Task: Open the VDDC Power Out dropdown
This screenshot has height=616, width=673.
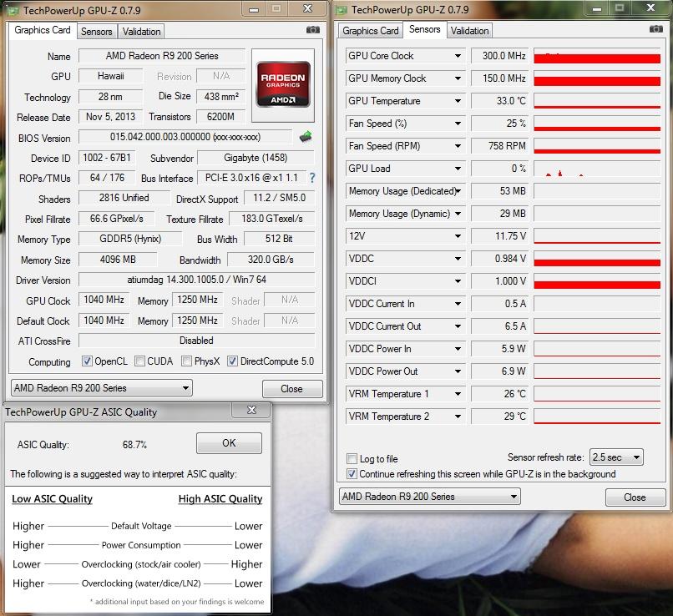Action: [458, 371]
